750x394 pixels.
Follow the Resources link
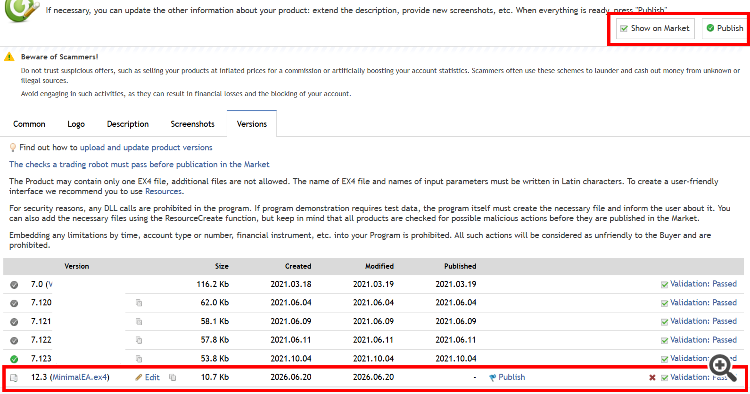click(x=163, y=192)
